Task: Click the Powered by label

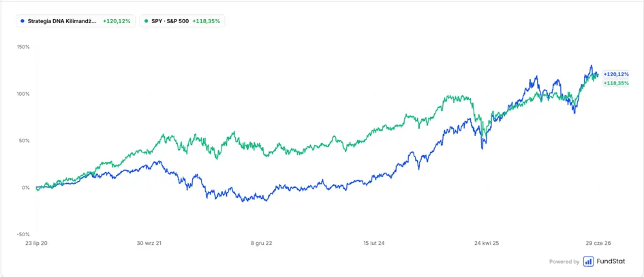Action: pos(564,261)
